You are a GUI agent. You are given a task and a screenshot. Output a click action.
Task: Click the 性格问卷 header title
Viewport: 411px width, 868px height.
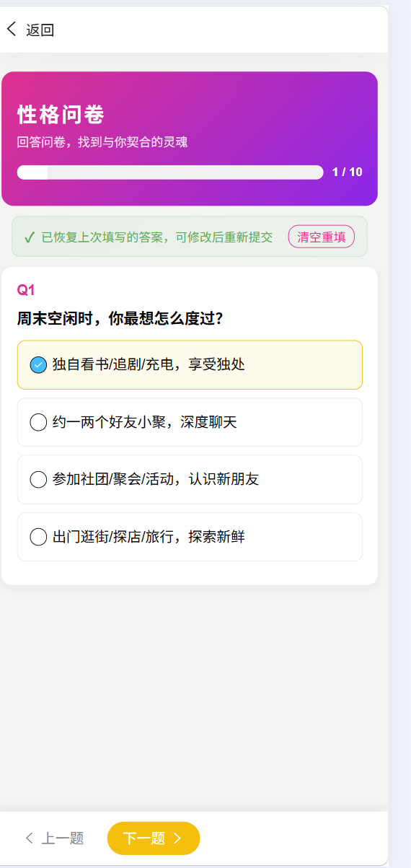[x=61, y=115]
